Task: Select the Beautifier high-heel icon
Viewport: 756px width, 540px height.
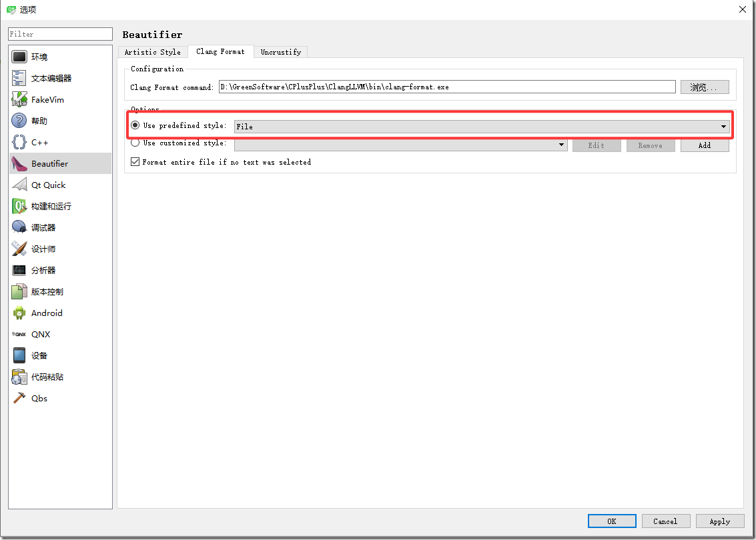Action: (19, 163)
